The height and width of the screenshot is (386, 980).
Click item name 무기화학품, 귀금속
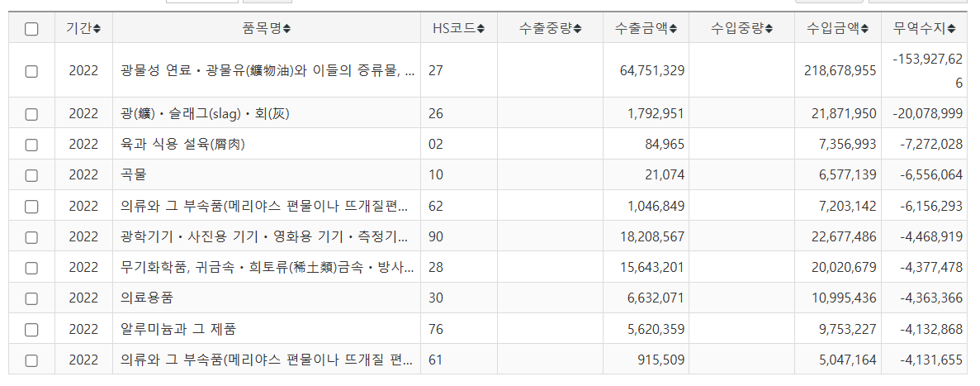267,268
